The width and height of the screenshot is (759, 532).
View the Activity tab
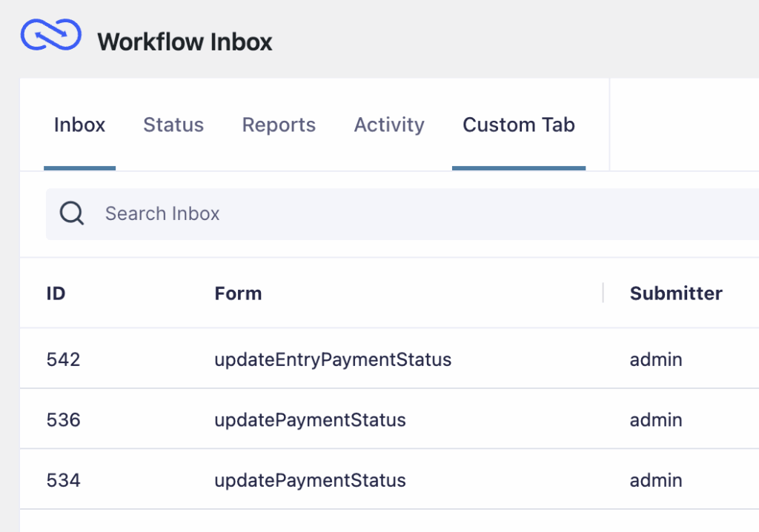click(389, 125)
